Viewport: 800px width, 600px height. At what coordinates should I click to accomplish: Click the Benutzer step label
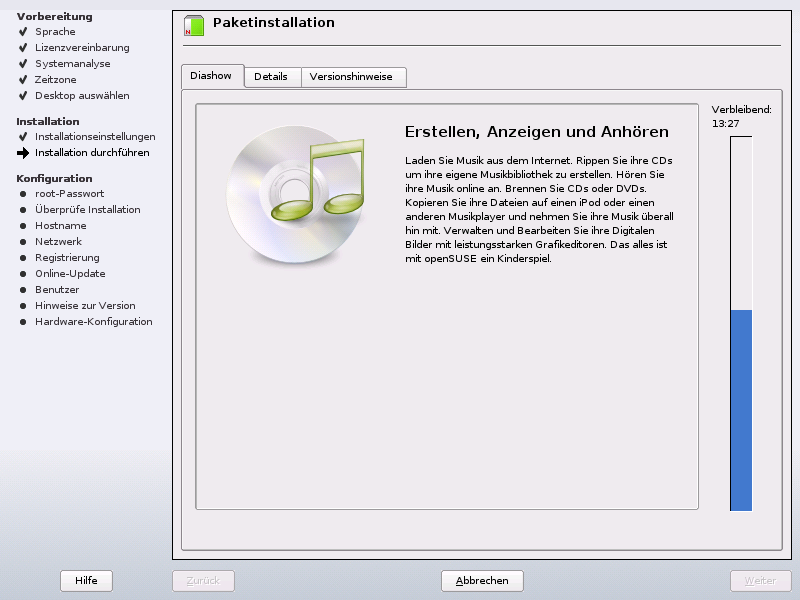coord(57,290)
